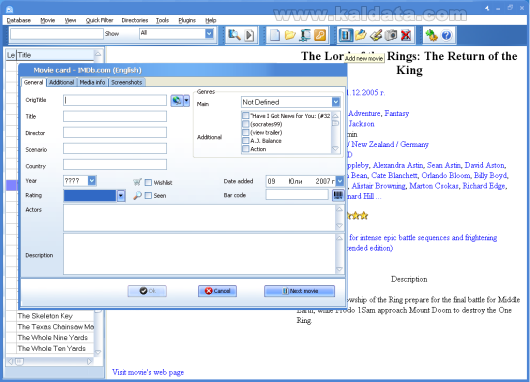Click the yellow star rating in movie details
The width and height of the screenshot is (530, 382).
click(x=357, y=216)
